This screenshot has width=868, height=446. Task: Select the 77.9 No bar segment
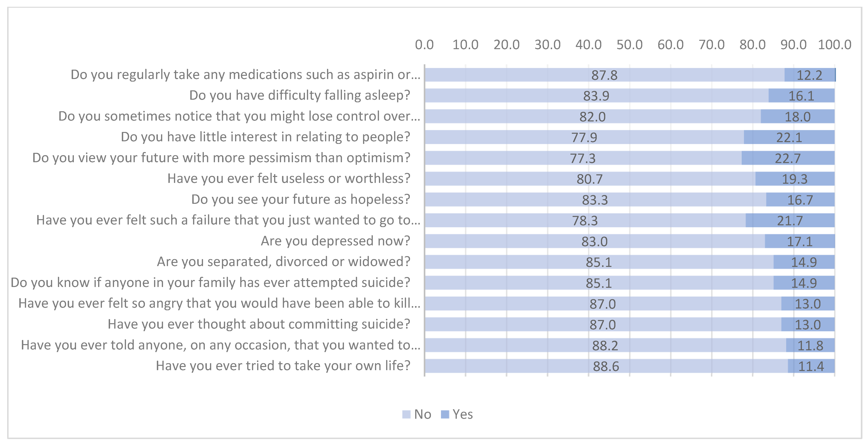pos(584,138)
